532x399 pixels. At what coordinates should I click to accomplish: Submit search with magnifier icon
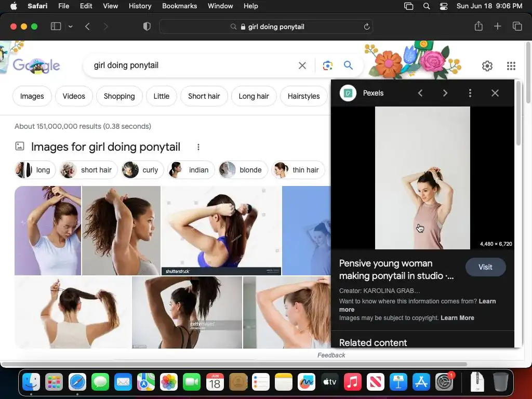(348, 65)
